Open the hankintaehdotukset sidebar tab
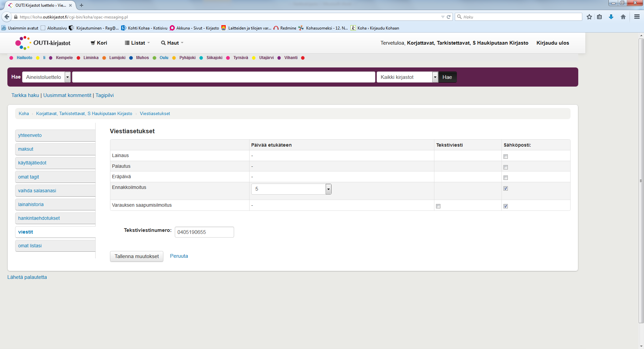 click(x=55, y=218)
